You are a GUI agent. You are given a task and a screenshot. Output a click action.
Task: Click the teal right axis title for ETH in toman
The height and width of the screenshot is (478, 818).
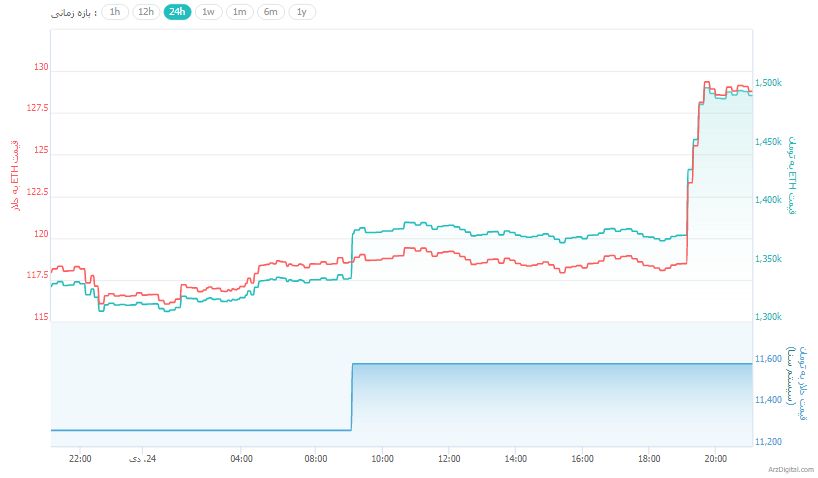coord(790,176)
